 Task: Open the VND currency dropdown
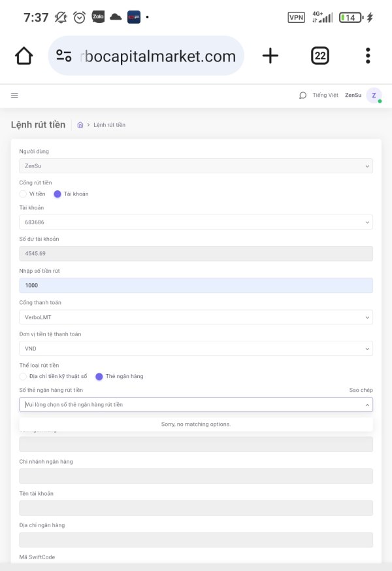coord(196,349)
